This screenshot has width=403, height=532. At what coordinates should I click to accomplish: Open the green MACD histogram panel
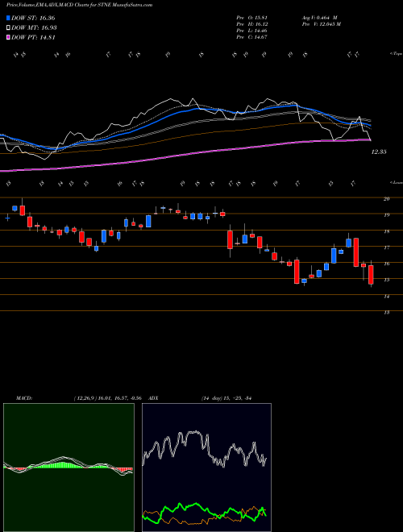(69, 468)
